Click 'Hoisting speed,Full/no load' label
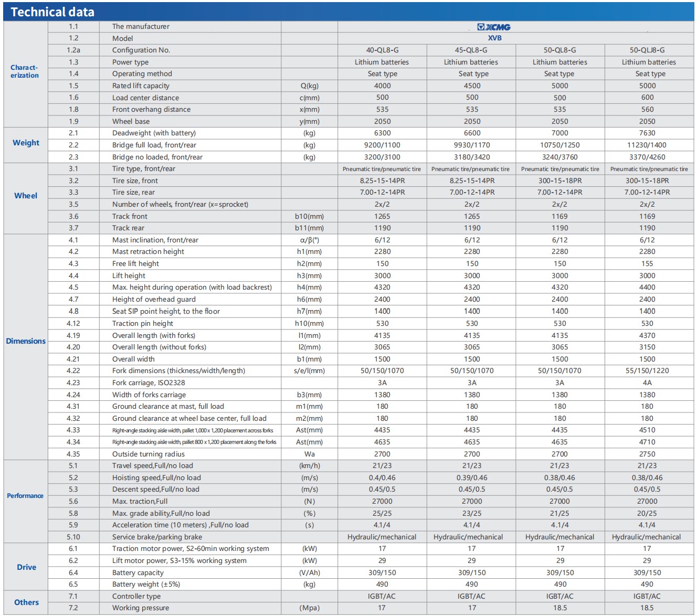Image resolution: width=697 pixels, height=616 pixels. (156, 478)
